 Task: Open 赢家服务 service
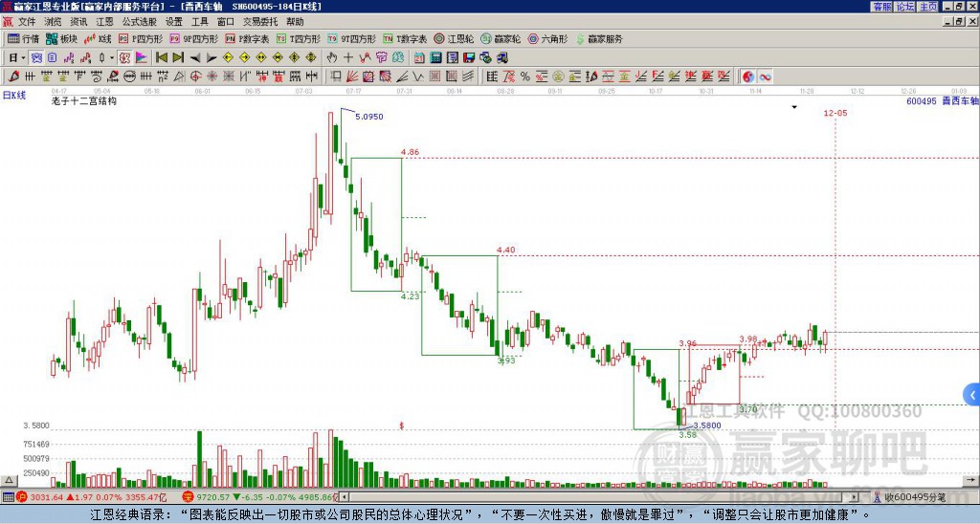pos(599,38)
